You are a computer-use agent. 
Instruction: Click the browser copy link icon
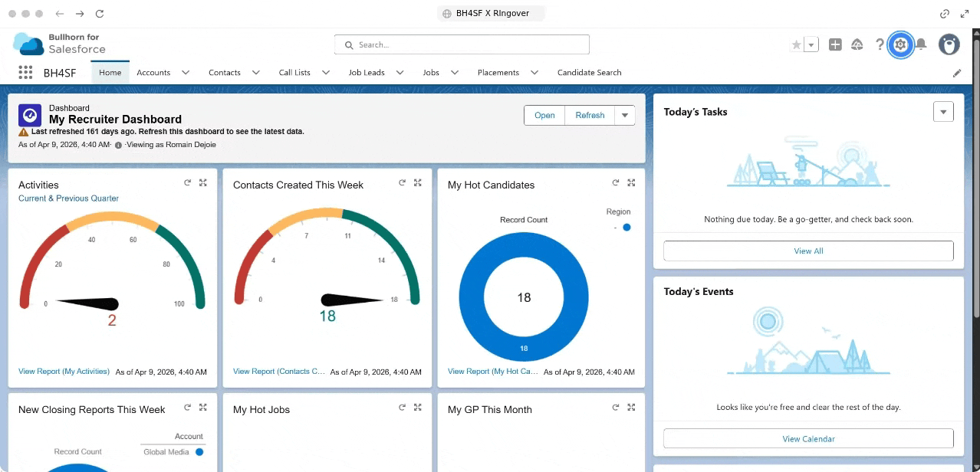[x=945, y=14]
